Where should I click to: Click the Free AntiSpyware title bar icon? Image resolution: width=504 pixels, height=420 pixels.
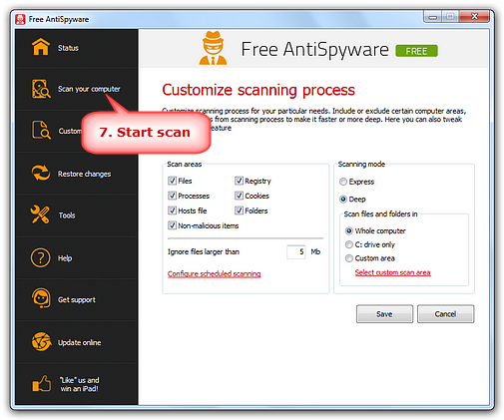tap(20, 19)
